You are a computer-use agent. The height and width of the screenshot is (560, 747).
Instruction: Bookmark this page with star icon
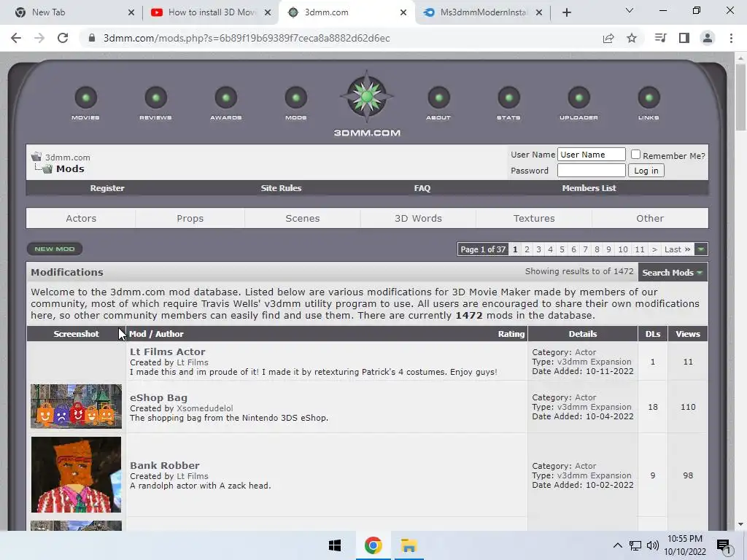click(632, 38)
